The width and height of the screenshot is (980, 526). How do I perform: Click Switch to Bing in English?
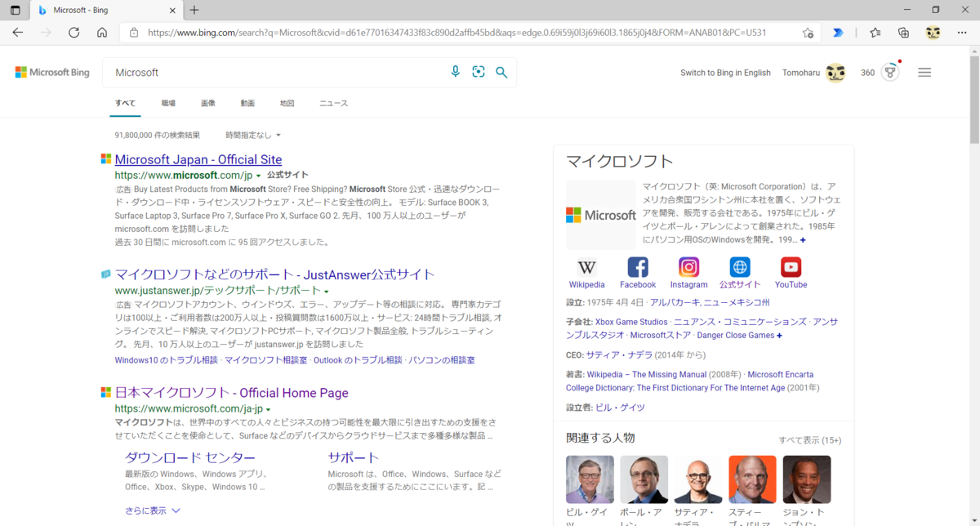coord(725,73)
